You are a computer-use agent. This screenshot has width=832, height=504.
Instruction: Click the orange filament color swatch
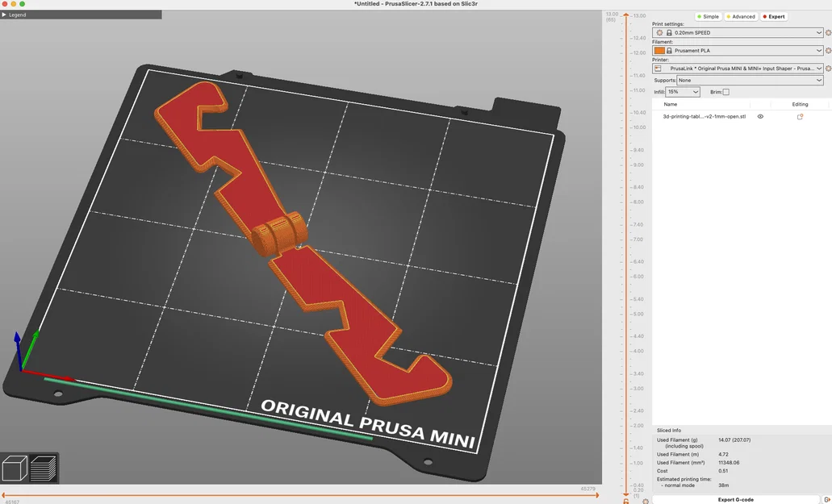click(659, 51)
